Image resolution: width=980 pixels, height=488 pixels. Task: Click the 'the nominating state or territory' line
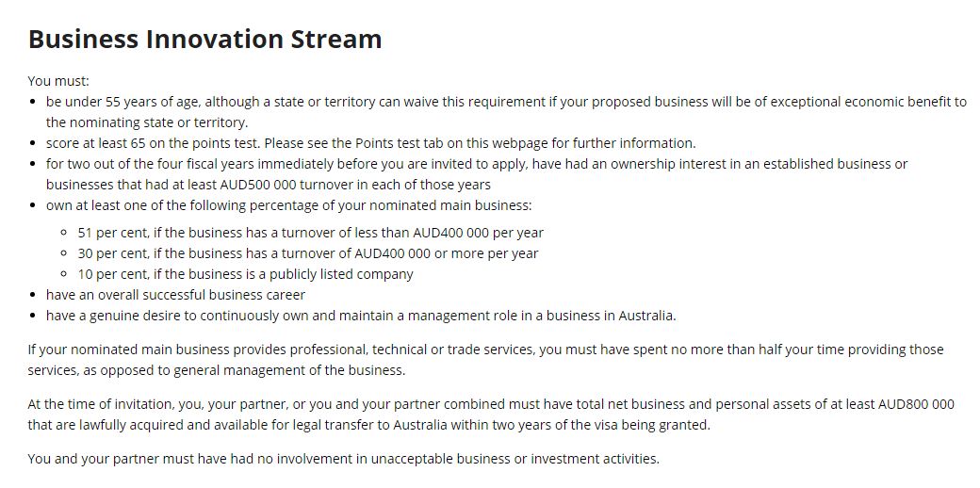pyautogui.click(x=147, y=122)
